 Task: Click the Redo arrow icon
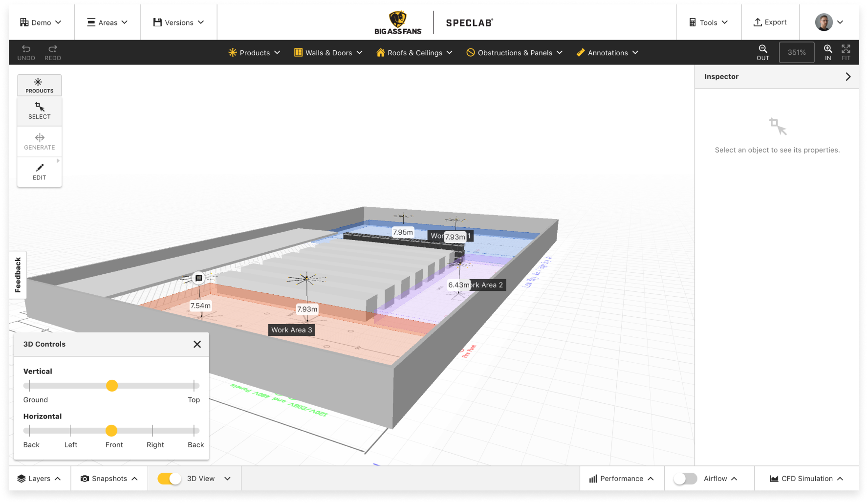point(53,49)
